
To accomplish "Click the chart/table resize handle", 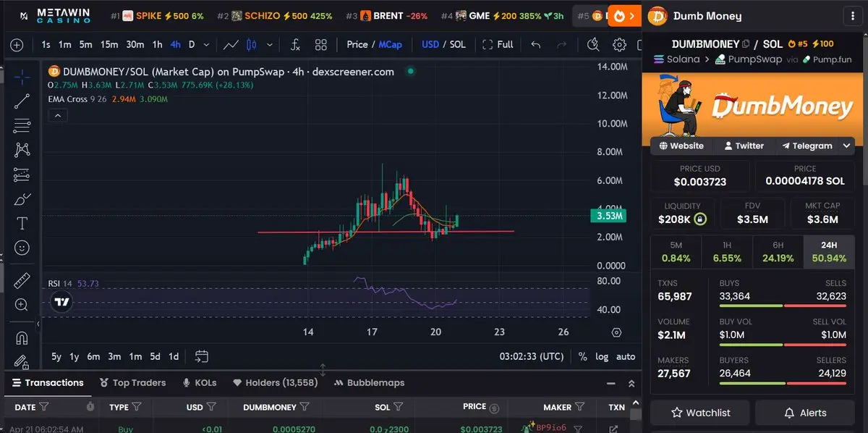I will [x=323, y=370].
